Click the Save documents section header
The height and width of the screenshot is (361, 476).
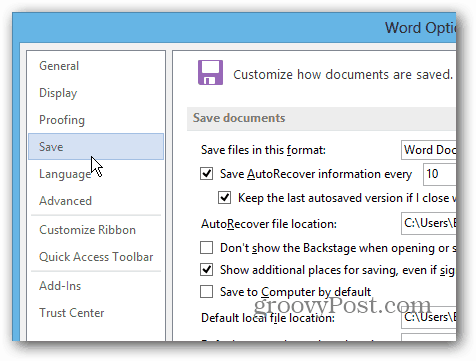321,119
